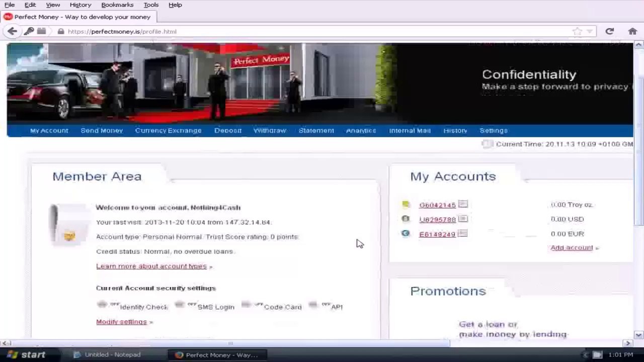Click the Perfect Money favicon on the tab
This screenshot has height=362, width=644.
coord(8,17)
